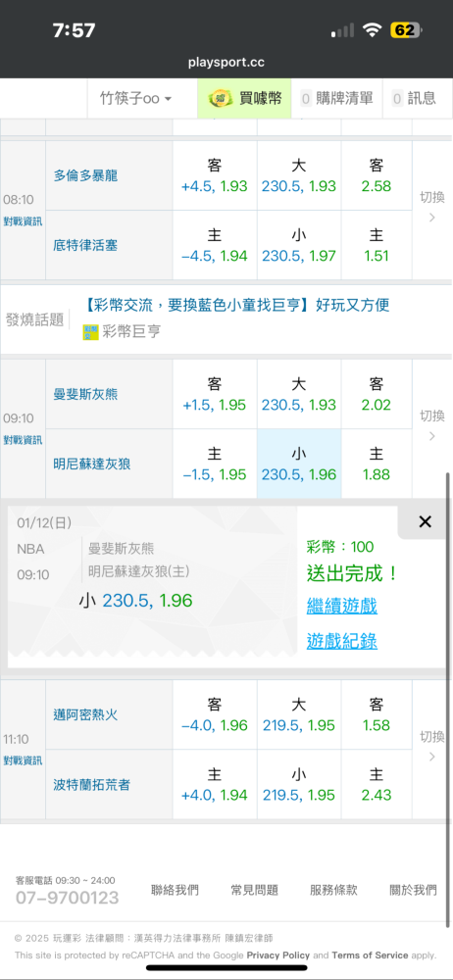
Task: Select 主 2.43 moneyline for 波特蘭拓荒者
Action: pyautogui.click(x=377, y=784)
